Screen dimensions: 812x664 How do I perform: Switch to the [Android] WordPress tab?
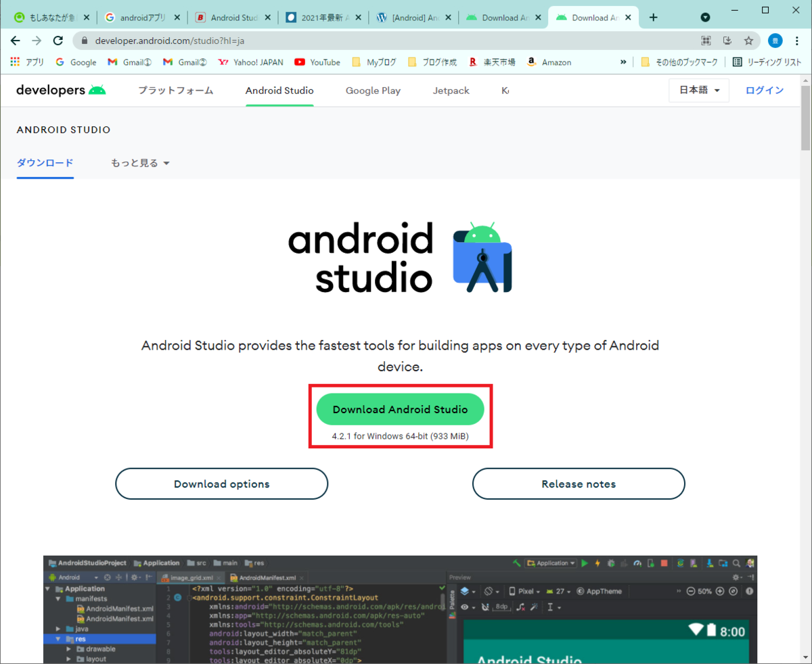[x=413, y=18]
